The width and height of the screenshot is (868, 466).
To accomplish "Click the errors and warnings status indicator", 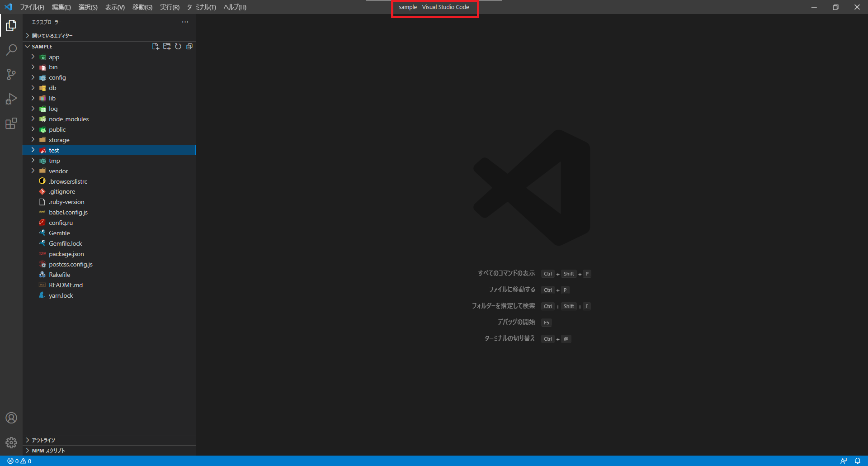I will pos(19,461).
